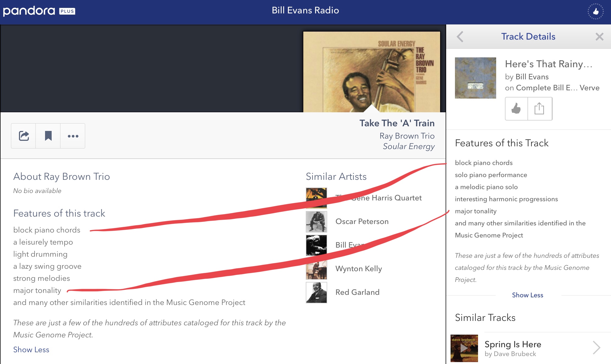Open Wynton Kelly similar artist
The image size is (611, 364).
pyautogui.click(x=359, y=269)
